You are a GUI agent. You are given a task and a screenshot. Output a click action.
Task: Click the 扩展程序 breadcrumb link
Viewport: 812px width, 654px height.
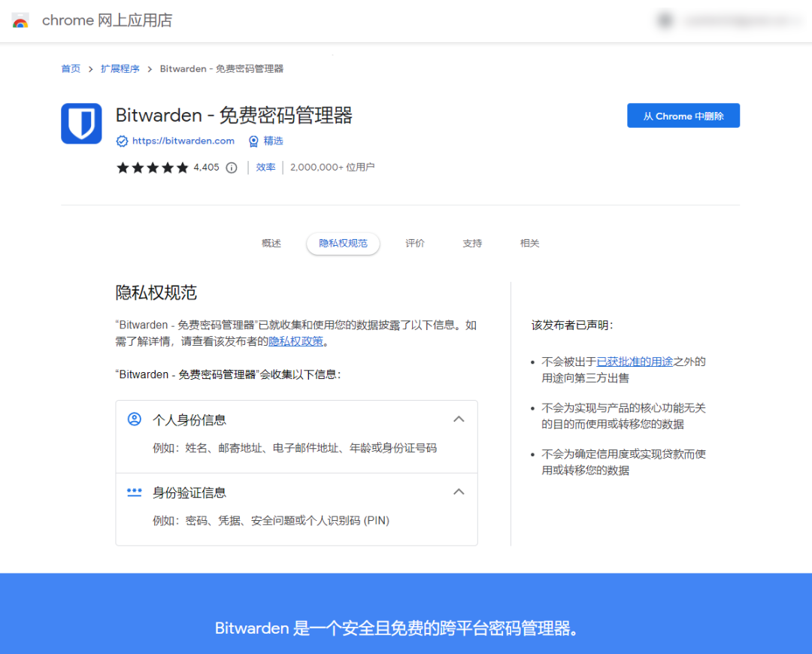120,69
